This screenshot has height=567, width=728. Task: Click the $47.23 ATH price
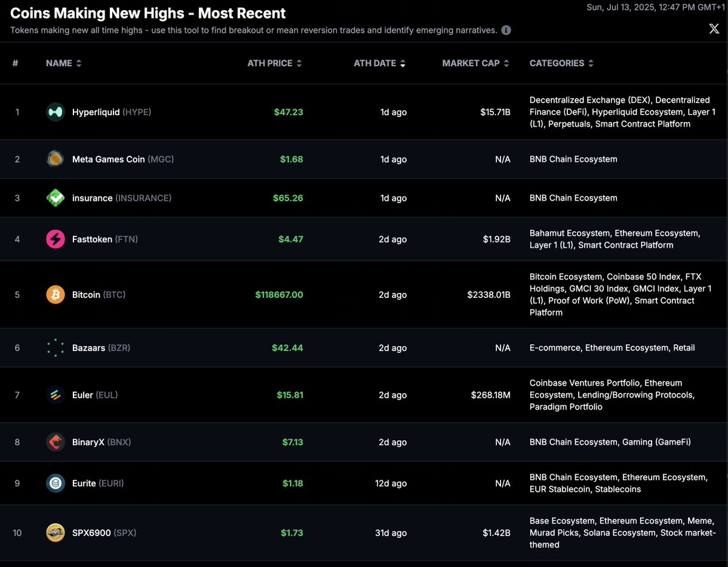pos(288,112)
